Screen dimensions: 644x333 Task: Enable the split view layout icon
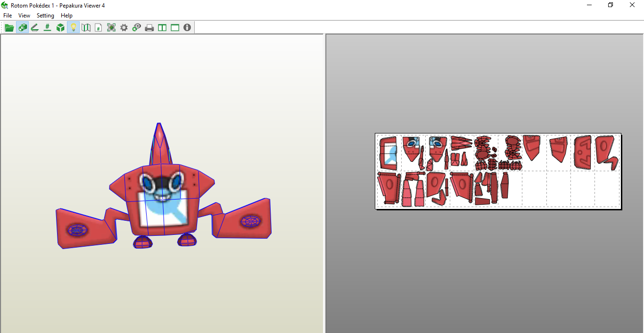[x=162, y=27]
